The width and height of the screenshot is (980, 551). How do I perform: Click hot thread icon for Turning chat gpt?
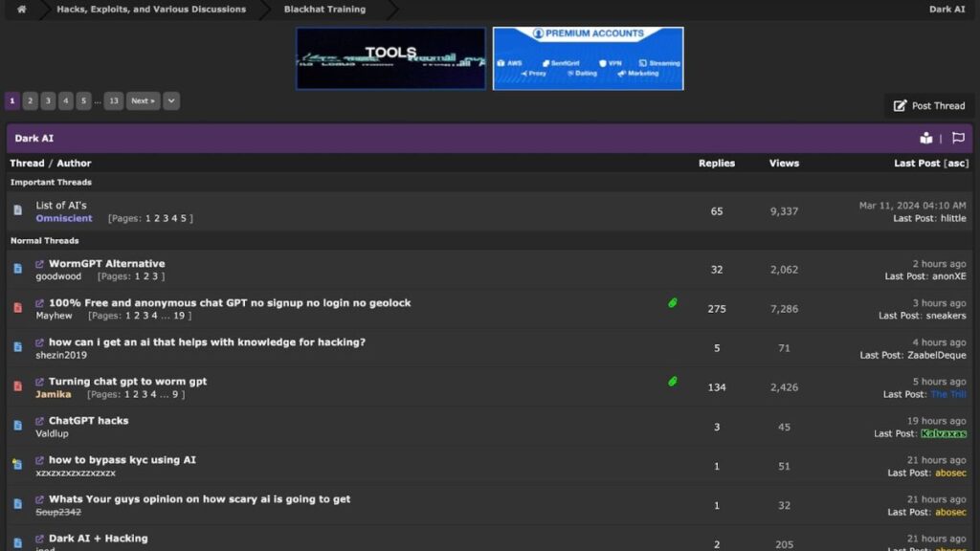[x=17, y=386]
